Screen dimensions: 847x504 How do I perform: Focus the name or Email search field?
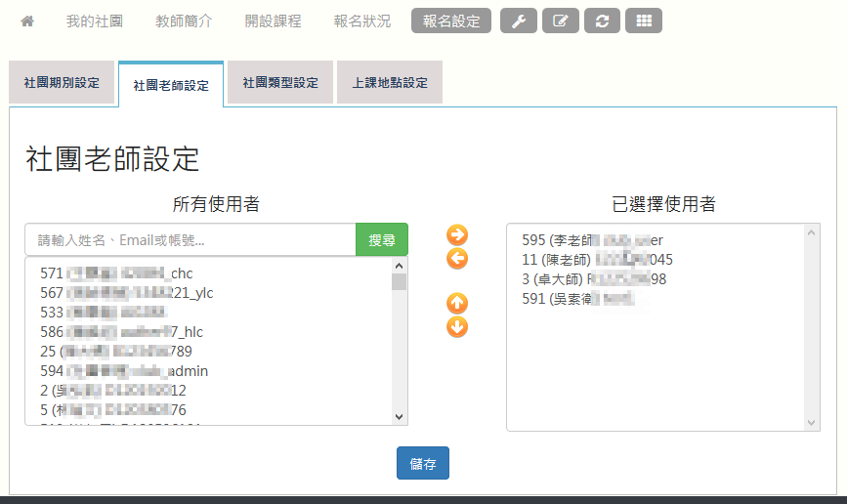(191, 239)
